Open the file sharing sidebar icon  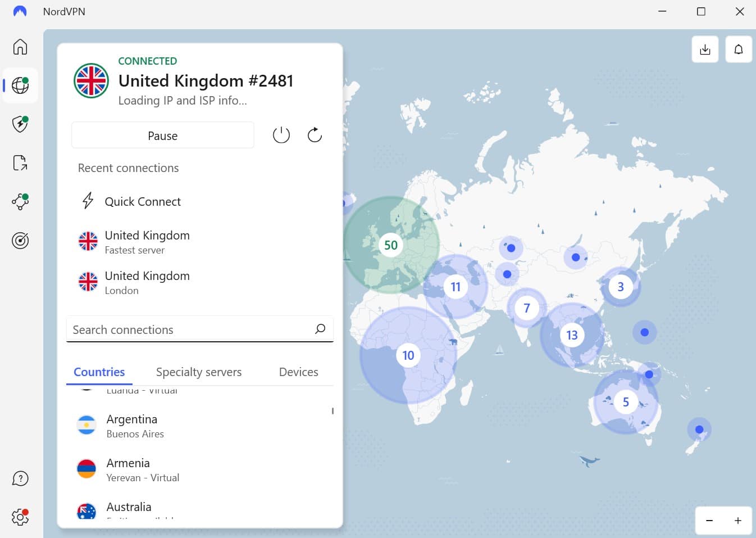point(20,163)
